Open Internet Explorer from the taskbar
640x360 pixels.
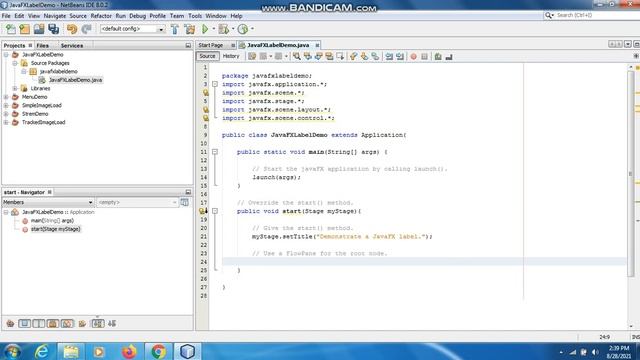click(42, 351)
